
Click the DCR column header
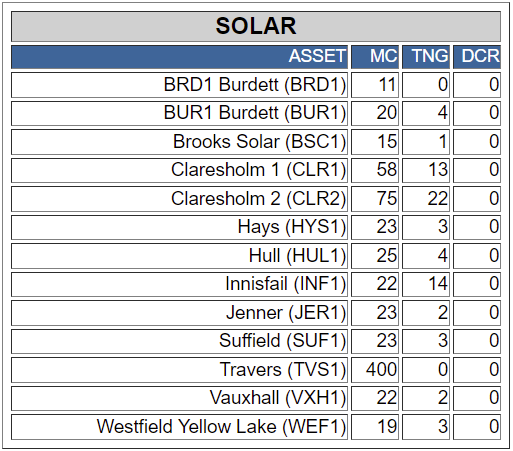point(477,57)
